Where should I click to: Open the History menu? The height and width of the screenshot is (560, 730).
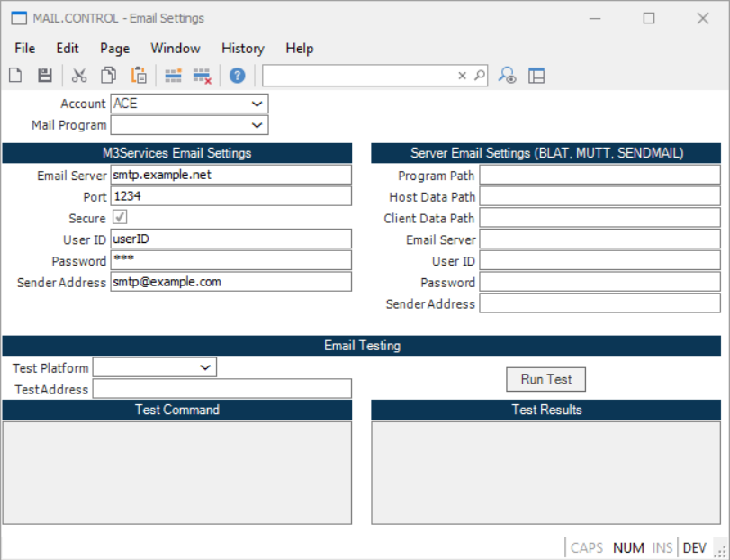242,49
